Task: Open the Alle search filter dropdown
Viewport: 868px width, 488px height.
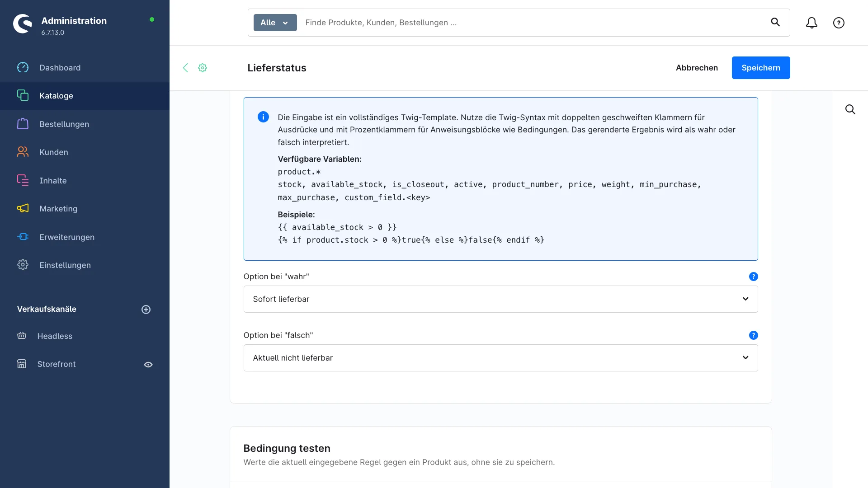Action: point(275,23)
